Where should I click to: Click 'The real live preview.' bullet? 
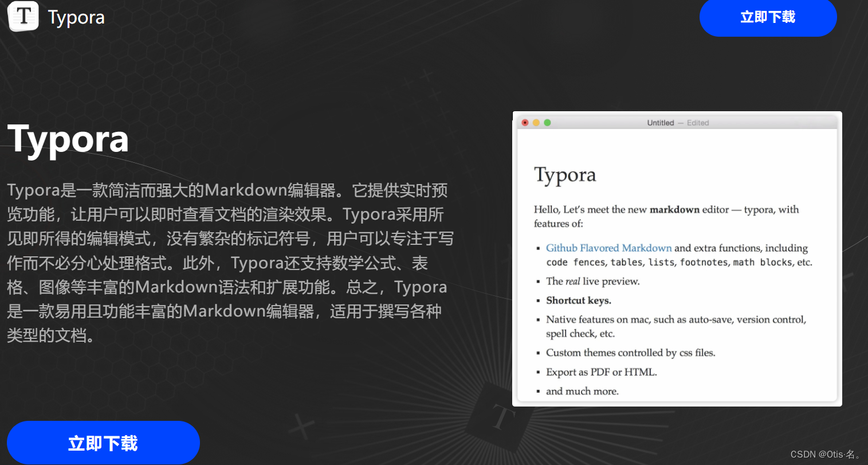click(593, 281)
